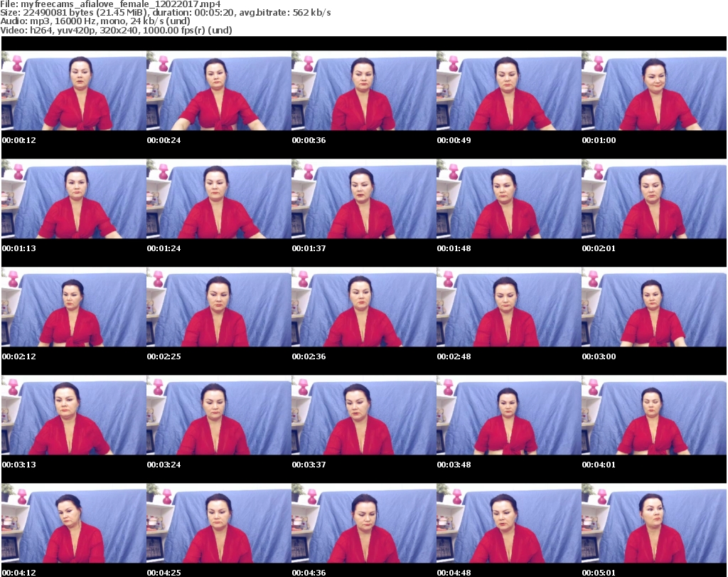
Task: Click the 00:05:01 timestamp label
Action: pyautogui.click(x=599, y=573)
